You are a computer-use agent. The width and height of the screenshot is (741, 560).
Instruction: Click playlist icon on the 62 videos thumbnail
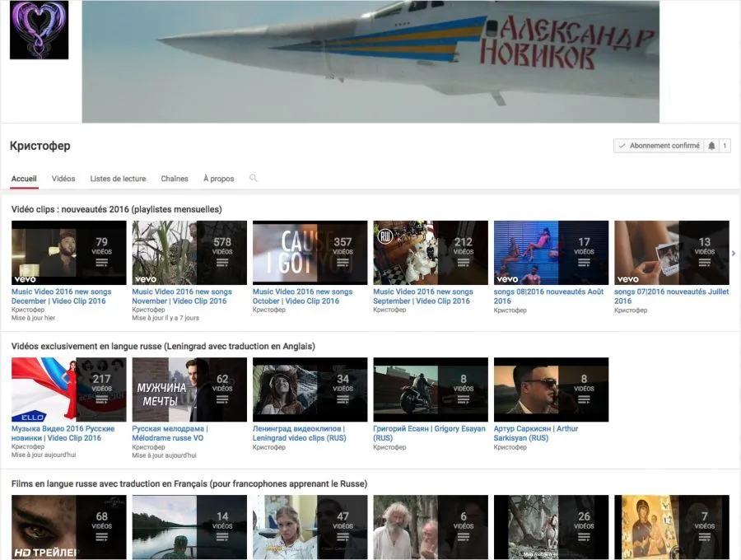click(222, 400)
